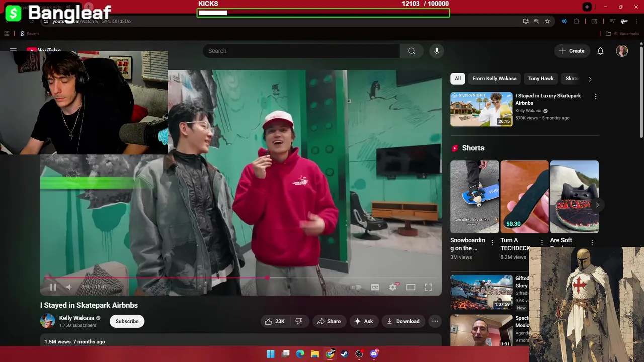Click the Ask AI button
Screen dimensions: 644x362
364,321
